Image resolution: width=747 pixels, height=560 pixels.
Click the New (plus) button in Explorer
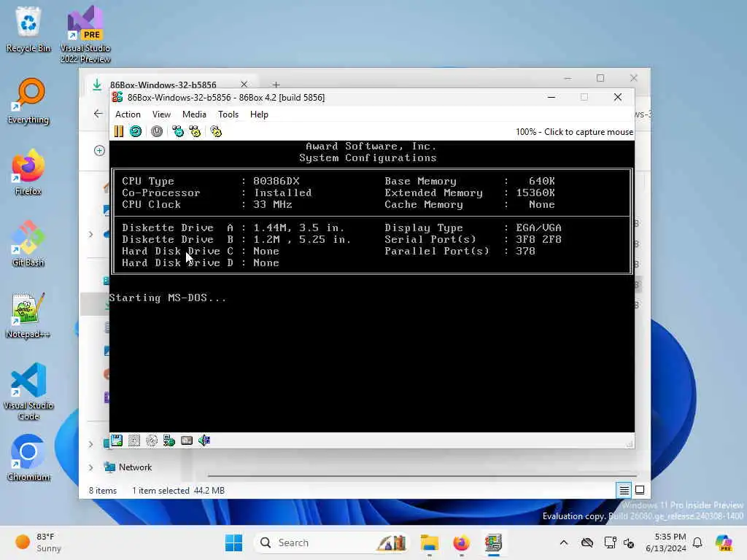pyautogui.click(x=99, y=150)
